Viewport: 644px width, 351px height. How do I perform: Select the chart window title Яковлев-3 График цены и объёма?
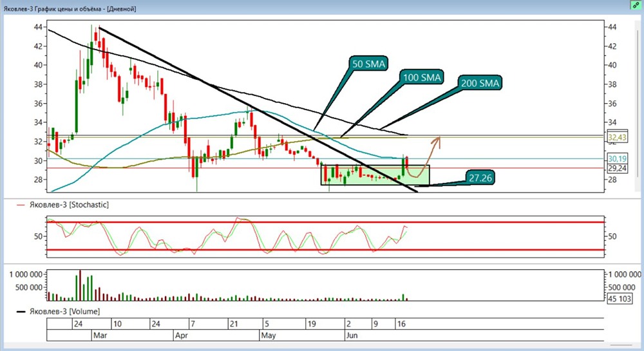[70, 8]
